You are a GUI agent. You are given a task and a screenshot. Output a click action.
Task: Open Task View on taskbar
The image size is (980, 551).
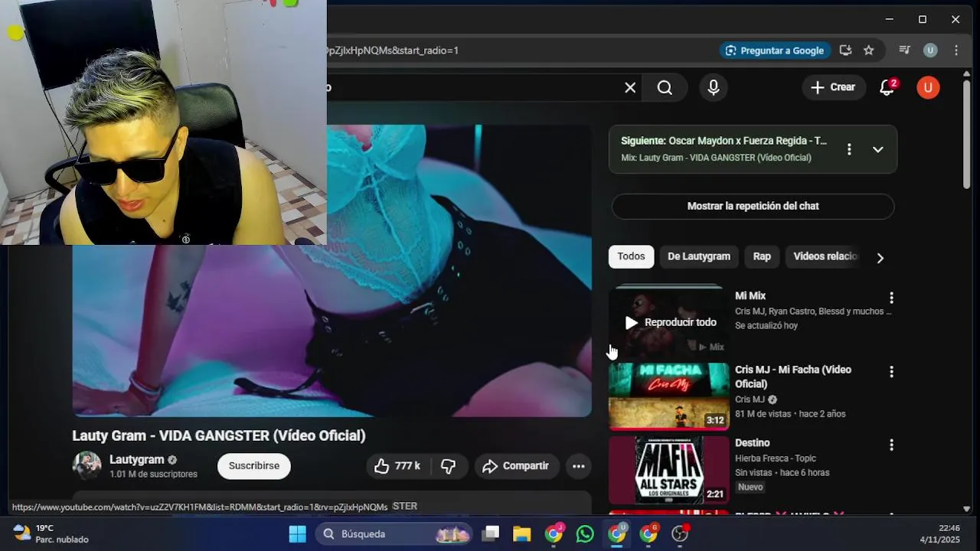[x=492, y=534]
